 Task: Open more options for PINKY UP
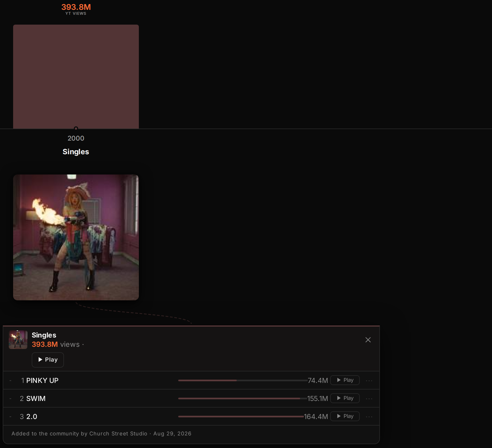coord(369,380)
